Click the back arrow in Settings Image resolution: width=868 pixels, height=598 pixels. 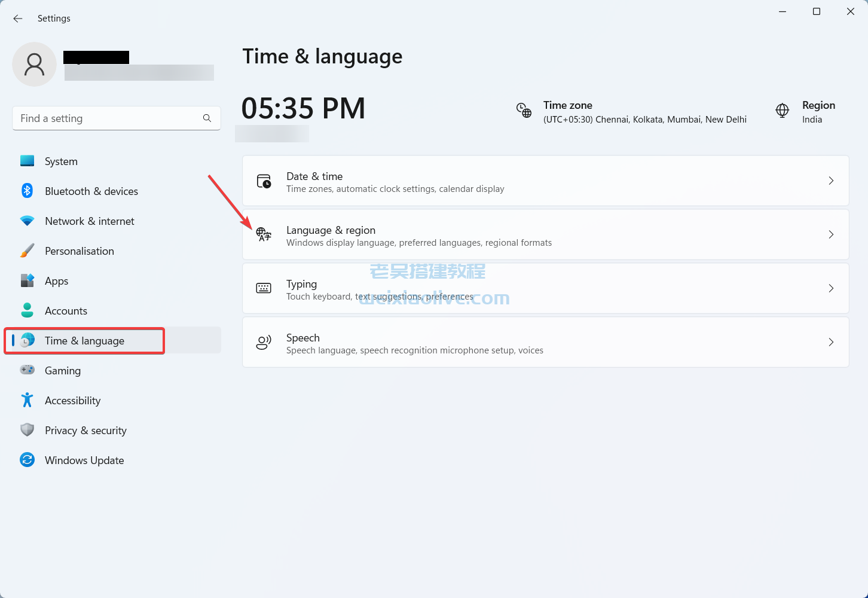click(18, 19)
